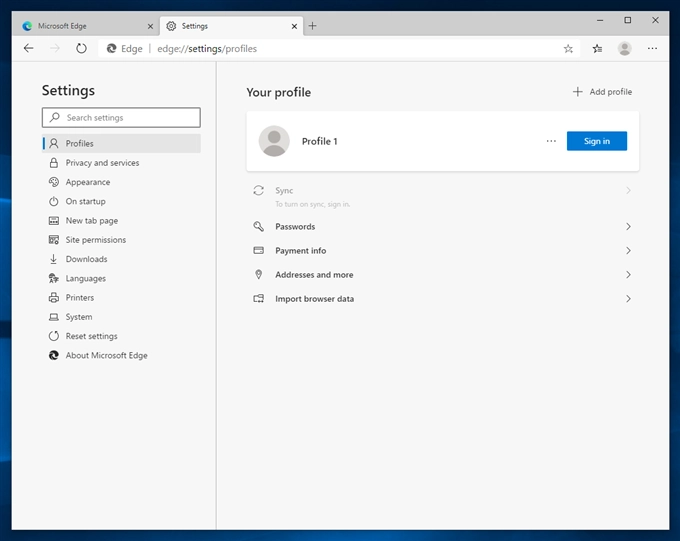Image resolution: width=680 pixels, height=541 pixels.
Task: Open Printers settings section
Action: click(121, 298)
